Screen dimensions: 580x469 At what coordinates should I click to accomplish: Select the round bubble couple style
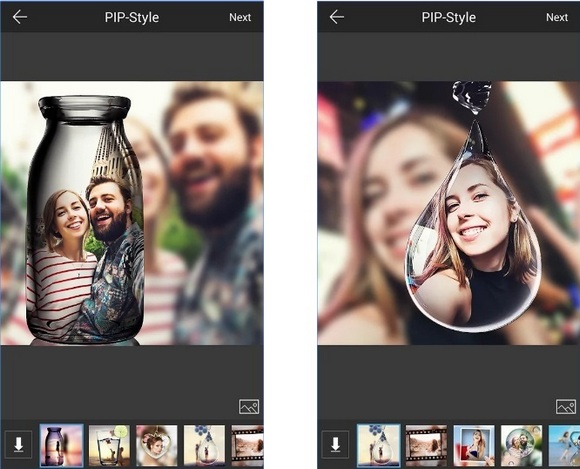(x=522, y=445)
